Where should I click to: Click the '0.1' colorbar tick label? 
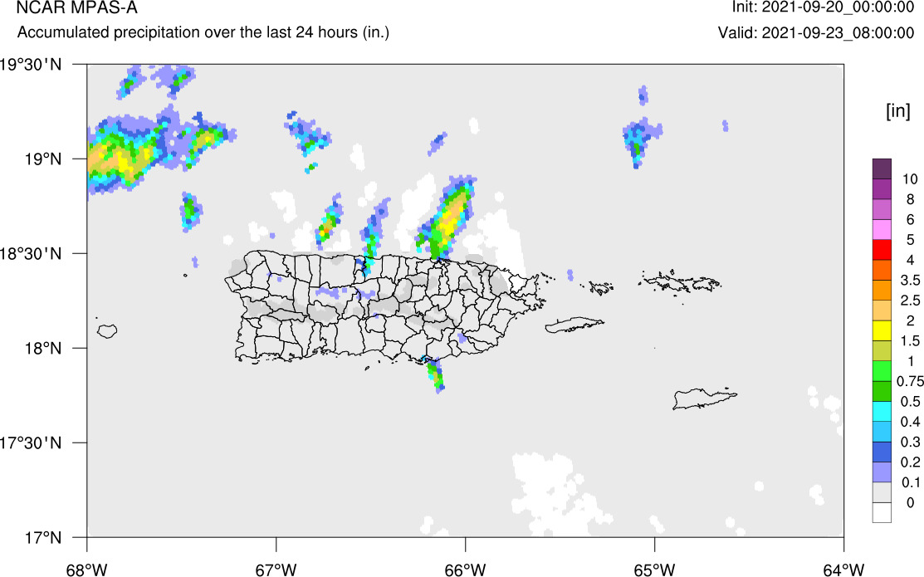point(911,482)
